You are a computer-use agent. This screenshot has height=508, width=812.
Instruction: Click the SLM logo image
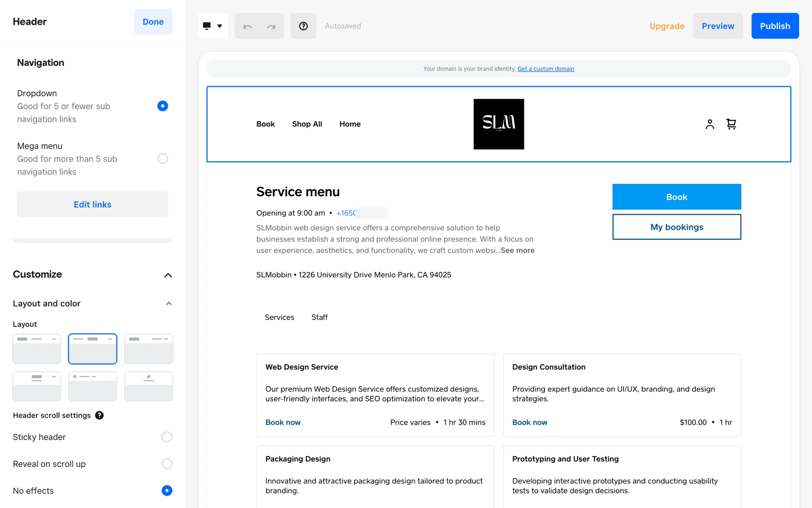pos(499,124)
